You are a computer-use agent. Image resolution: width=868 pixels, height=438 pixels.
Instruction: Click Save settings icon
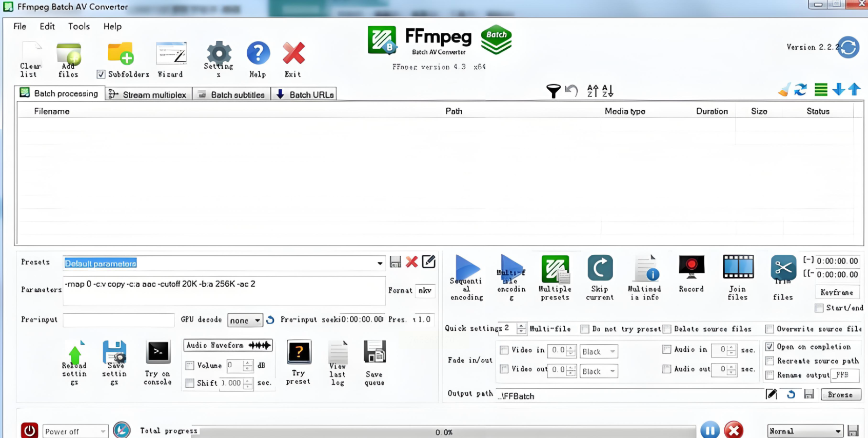pos(114,352)
